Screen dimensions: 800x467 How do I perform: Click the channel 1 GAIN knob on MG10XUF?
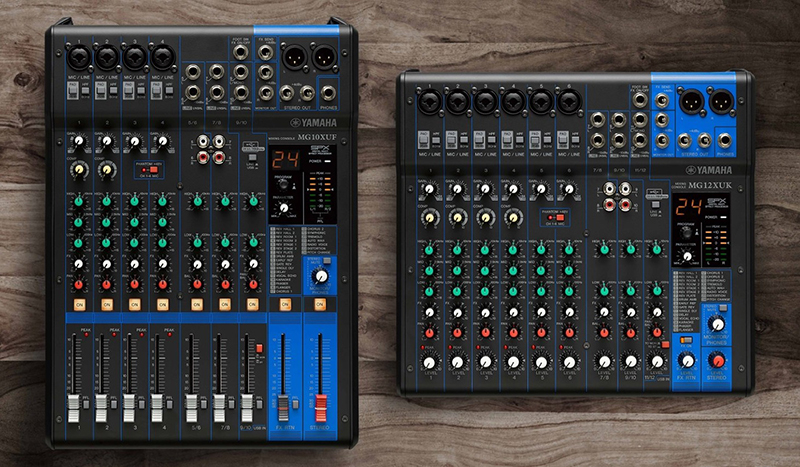pos(79,141)
